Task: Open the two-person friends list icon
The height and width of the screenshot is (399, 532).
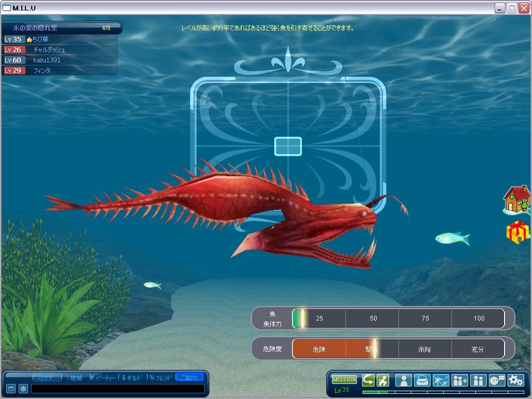Action: (x=478, y=380)
